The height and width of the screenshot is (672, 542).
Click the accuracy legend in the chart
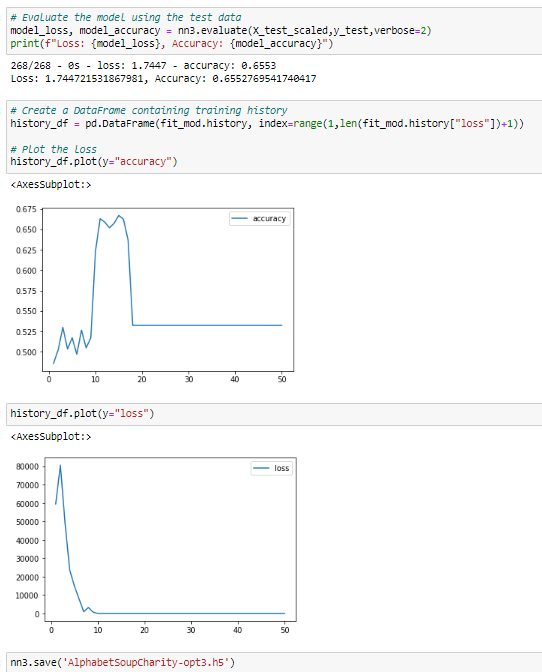tap(260, 219)
